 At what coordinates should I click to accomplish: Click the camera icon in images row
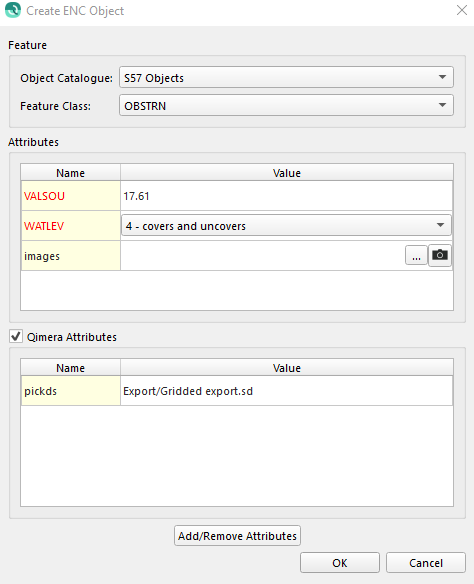440,256
